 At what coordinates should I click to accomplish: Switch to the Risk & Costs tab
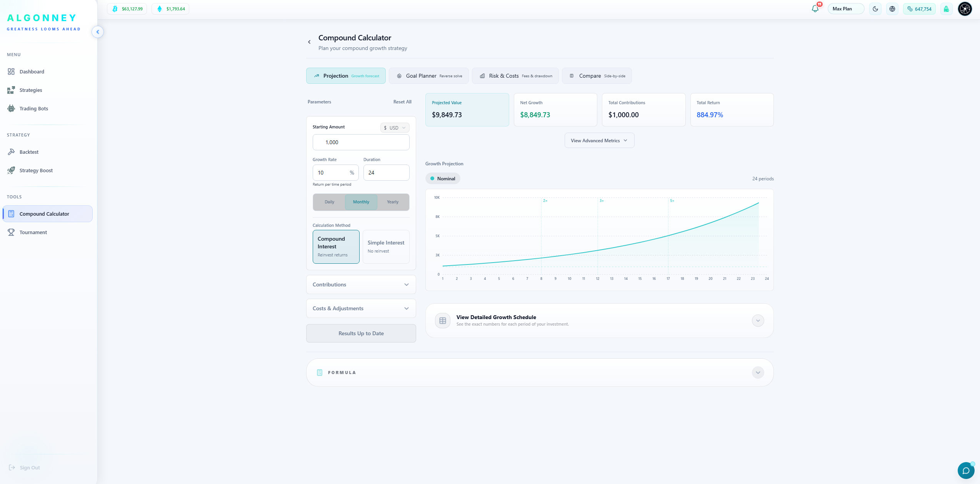point(515,76)
